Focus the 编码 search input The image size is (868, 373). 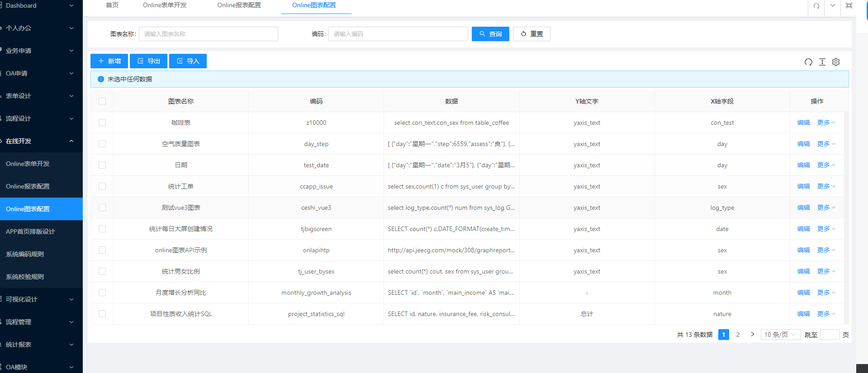(x=398, y=34)
